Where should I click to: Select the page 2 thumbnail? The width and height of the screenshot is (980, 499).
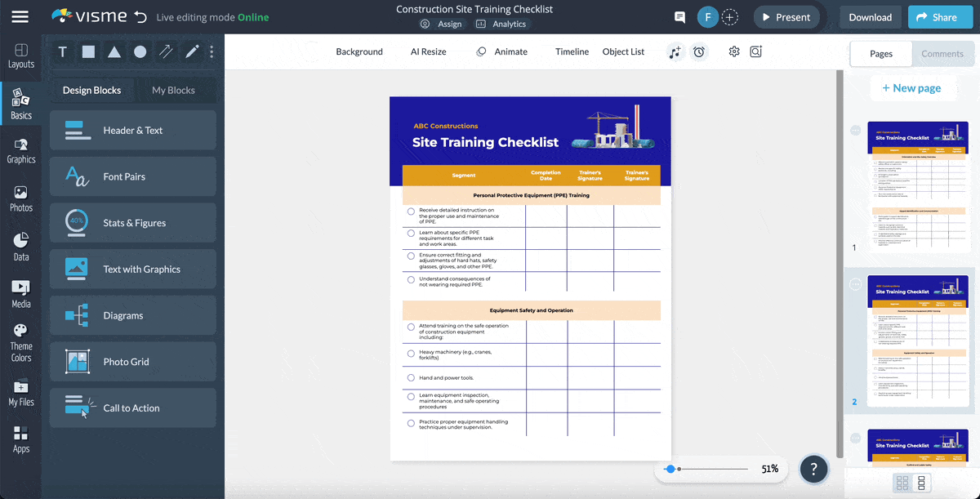click(x=918, y=340)
